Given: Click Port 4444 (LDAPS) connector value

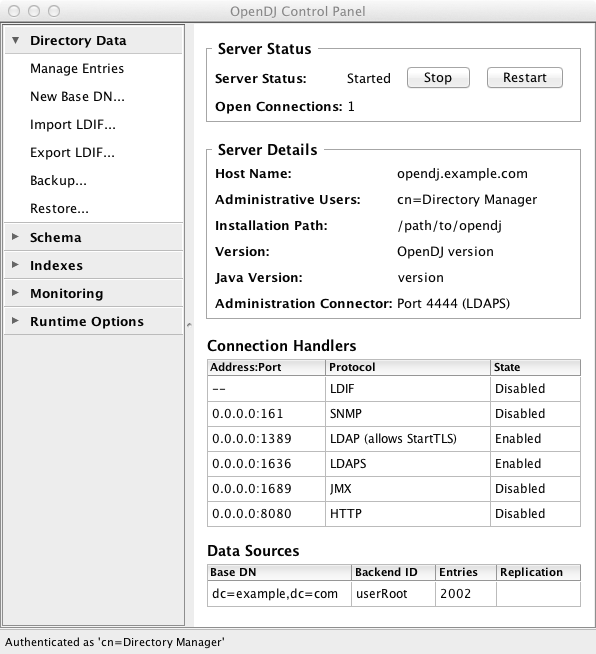Looking at the screenshot, I should (453, 304).
